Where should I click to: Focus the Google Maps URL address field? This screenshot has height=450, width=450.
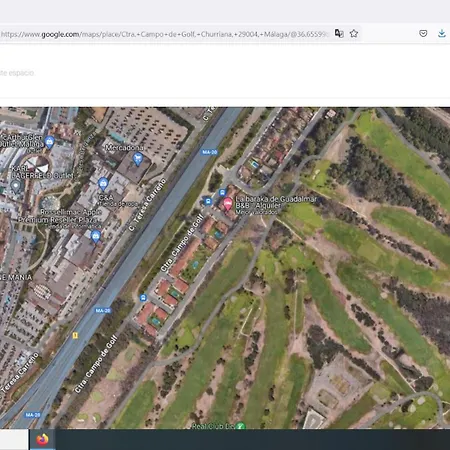pos(165,34)
